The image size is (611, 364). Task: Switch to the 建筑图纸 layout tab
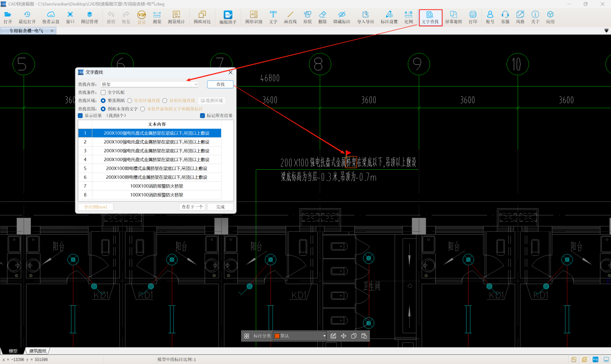(38, 351)
